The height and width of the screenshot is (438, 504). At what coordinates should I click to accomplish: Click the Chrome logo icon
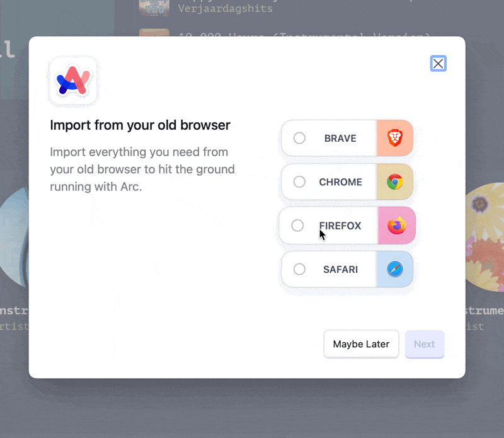[395, 182]
